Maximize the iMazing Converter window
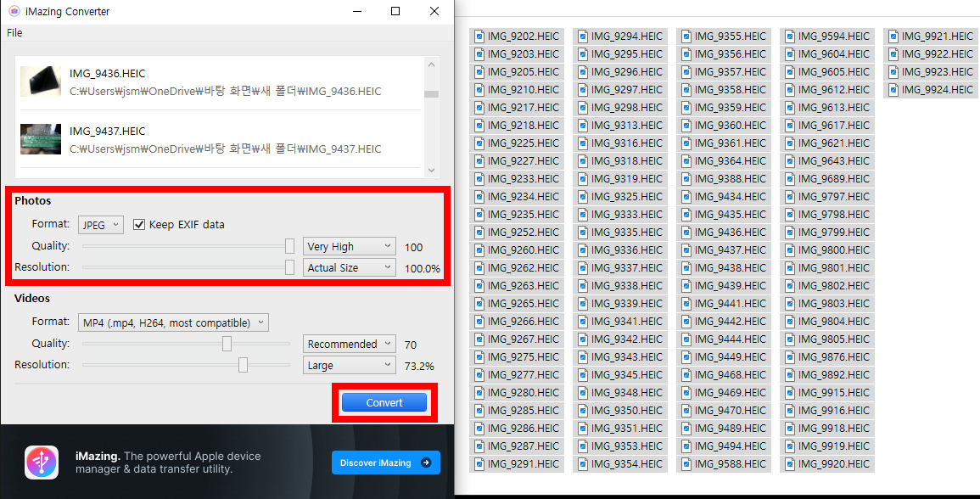980x499 pixels. pos(395,11)
